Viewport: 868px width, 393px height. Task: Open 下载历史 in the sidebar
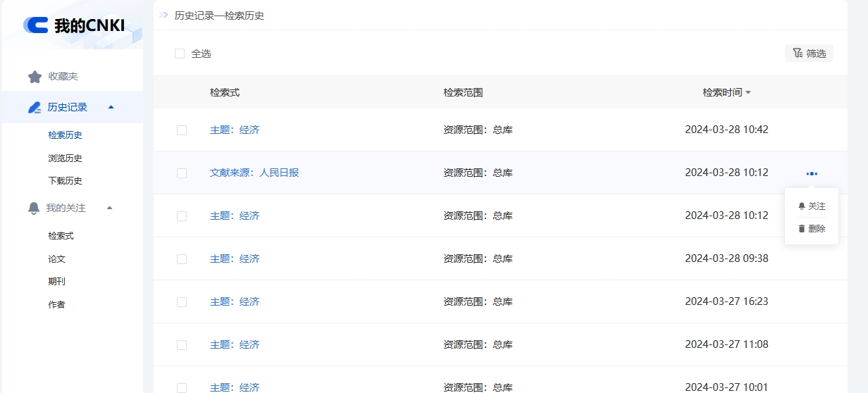tap(65, 181)
